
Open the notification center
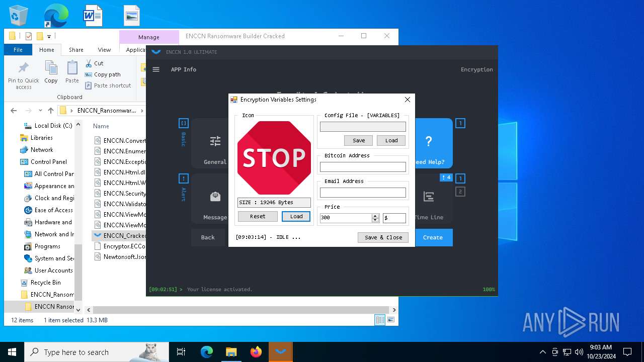pos(627,352)
